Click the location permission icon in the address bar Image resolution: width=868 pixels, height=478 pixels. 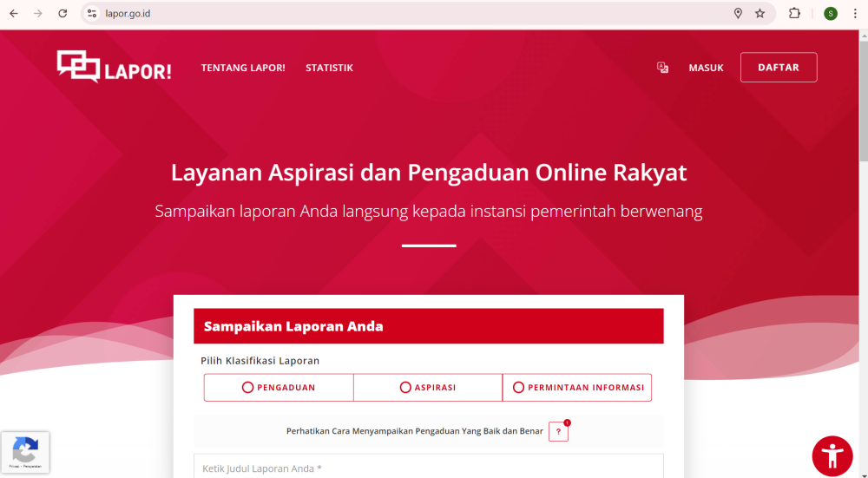738,13
